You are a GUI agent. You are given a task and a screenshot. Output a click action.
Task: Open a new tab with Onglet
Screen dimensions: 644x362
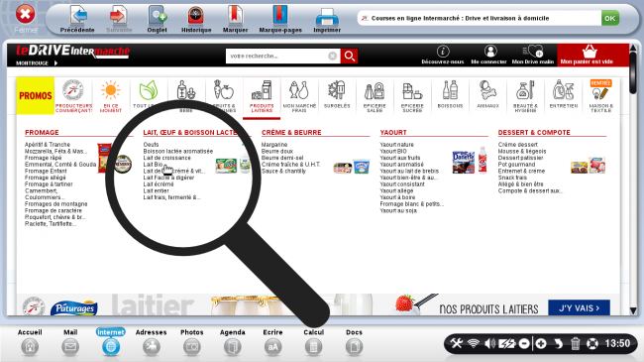pyautogui.click(x=157, y=19)
